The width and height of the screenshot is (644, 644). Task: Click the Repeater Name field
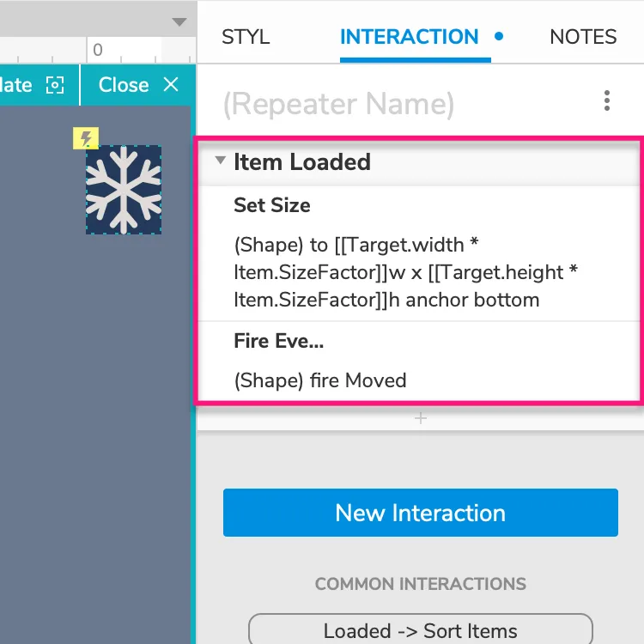click(338, 104)
